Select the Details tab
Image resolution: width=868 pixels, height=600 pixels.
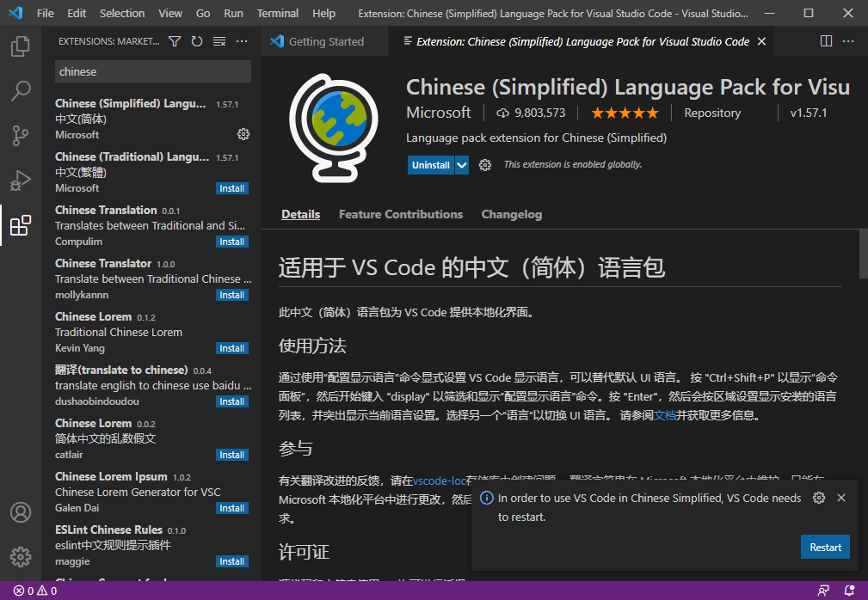(x=300, y=215)
